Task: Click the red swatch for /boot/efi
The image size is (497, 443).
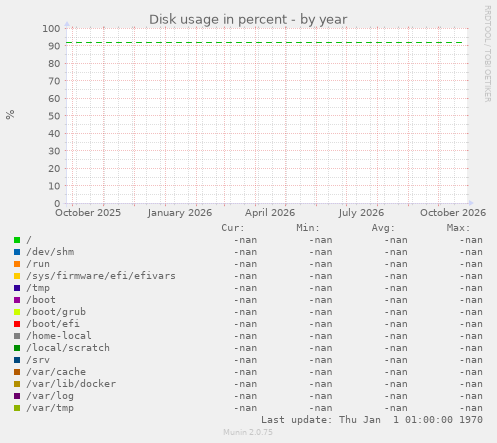Action: [17, 324]
